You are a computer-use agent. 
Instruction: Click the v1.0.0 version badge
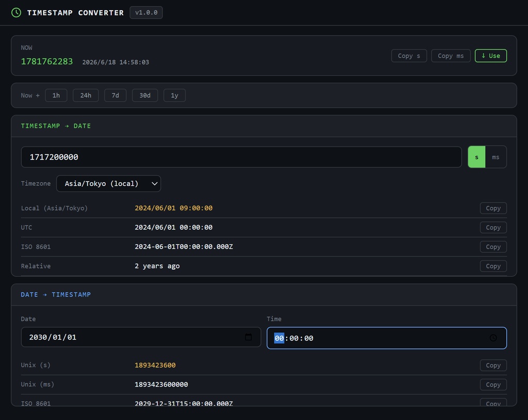coord(146,12)
